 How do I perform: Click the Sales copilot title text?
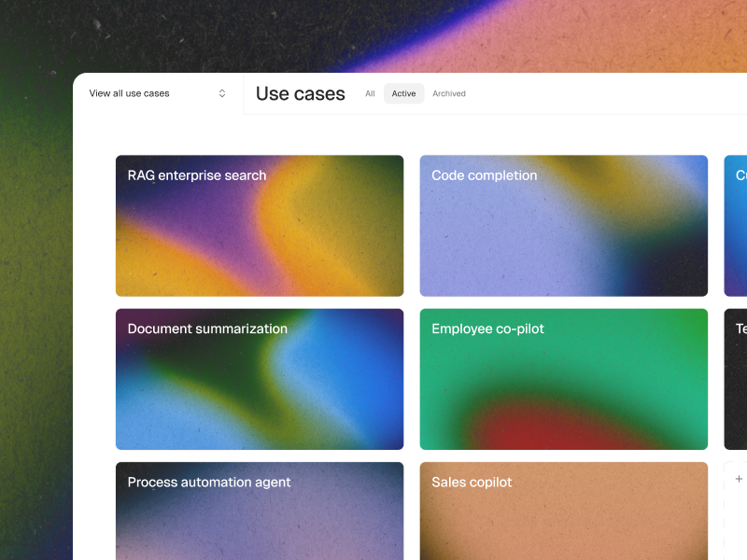point(472,483)
